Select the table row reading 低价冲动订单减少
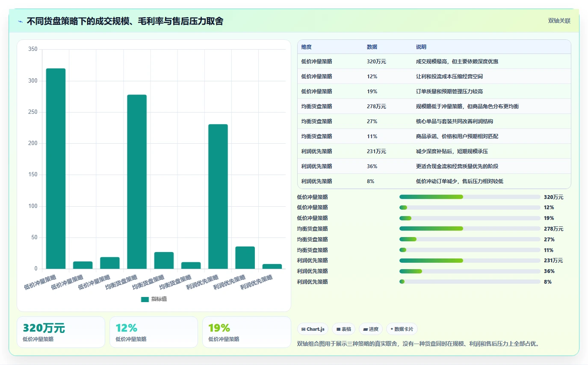The width and height of the screenshot is (588, 365). [x=434, y=181]
